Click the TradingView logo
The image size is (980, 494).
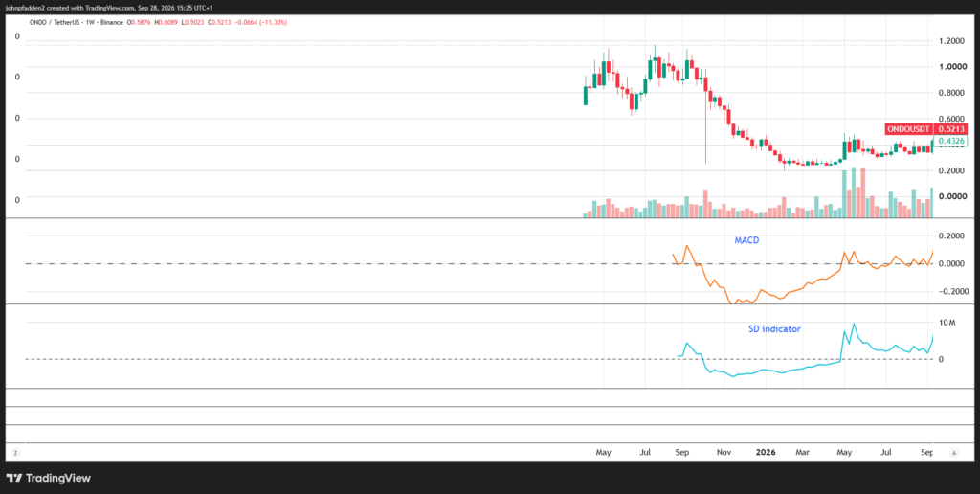49,479
